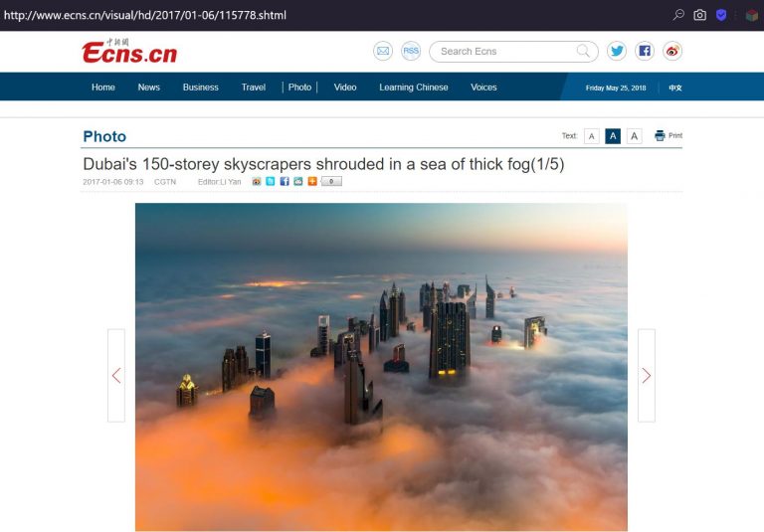This screenshot has width=764, height=532.
Task: Click the Editor:Li Yan text
Action: [x=219, y=182]
